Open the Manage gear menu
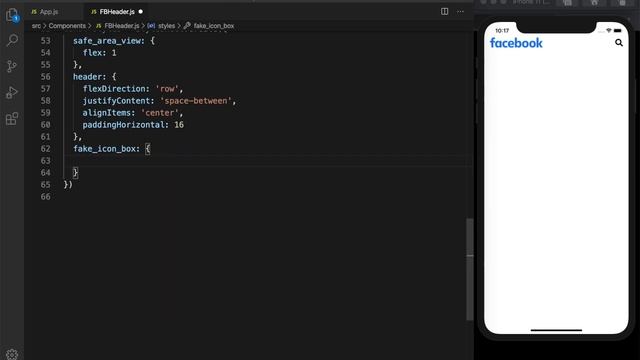This screenshot has height=360, width=640. point(12,354)
